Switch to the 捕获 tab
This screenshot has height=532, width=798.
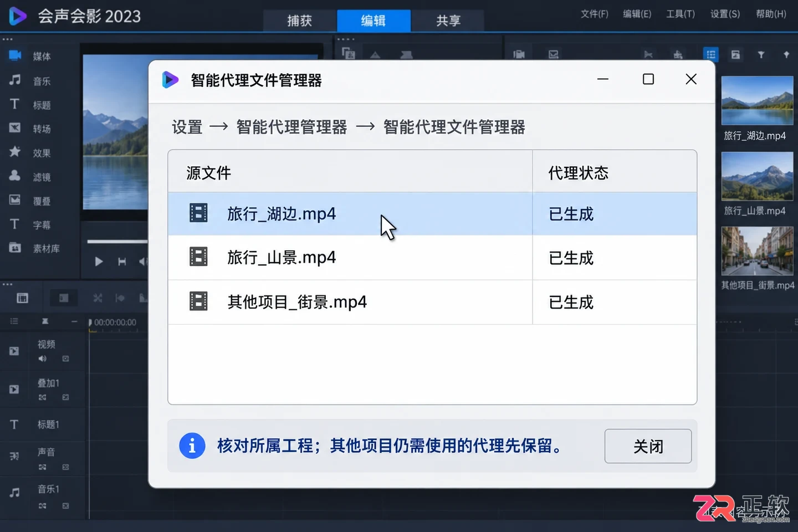tap(299, 21)
